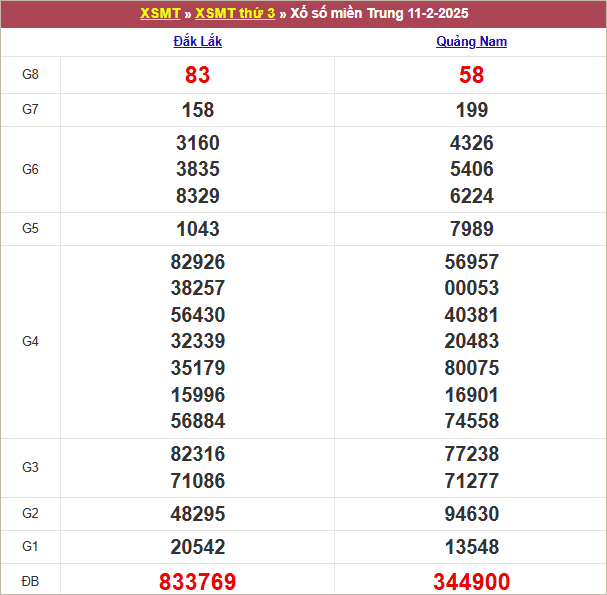Click G2 number 94630
This screenshot has width=607, height=595.
[x=472, y=514]
